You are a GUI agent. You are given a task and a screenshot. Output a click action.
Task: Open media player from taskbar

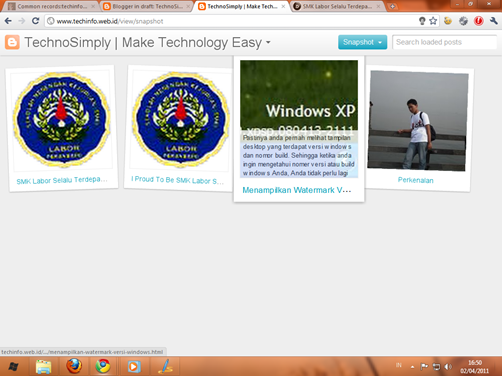(x=133, y=367)
